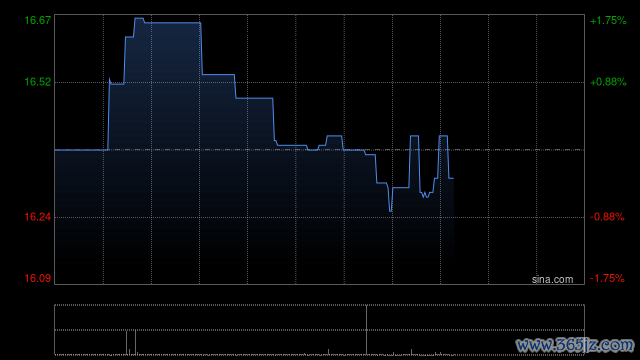Select the final spike before the line ends
Image resolution: width=640 pixels, height=360 pixels.
click(443, 136)
